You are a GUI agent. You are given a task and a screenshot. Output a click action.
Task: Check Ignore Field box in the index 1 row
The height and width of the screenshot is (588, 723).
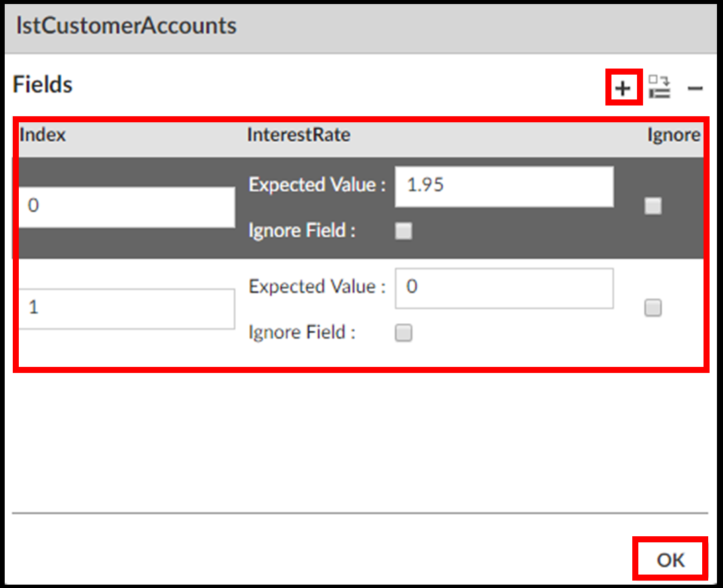point(403,333)
